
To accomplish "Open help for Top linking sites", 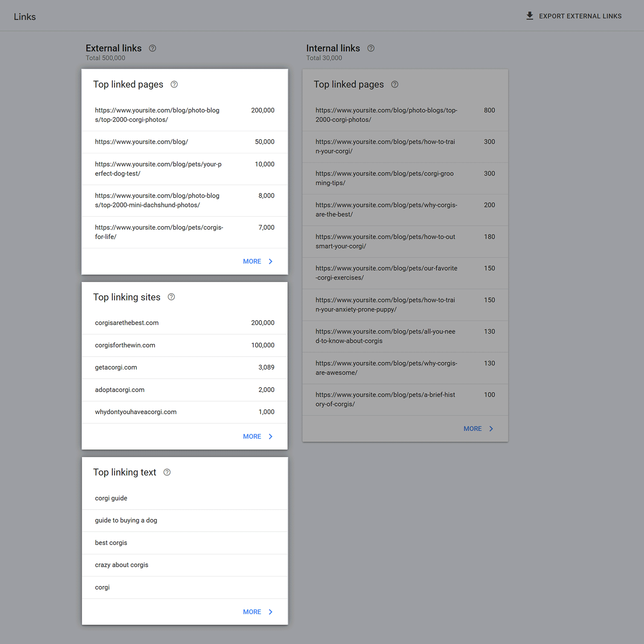I will tap(171, 297).
